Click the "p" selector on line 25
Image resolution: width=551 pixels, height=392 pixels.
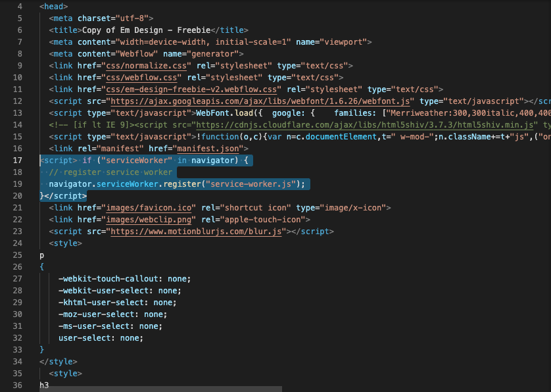[42, 256]
